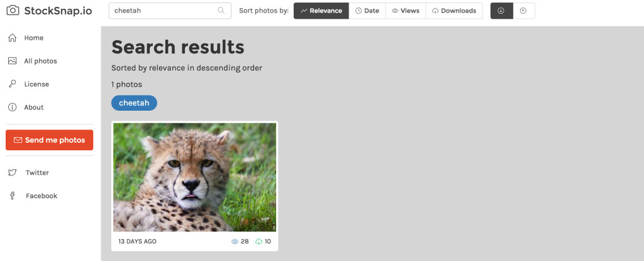This screenshot has width=644, height=261.
Task: Click the blue cheetah tag pill
Action: 134,103
